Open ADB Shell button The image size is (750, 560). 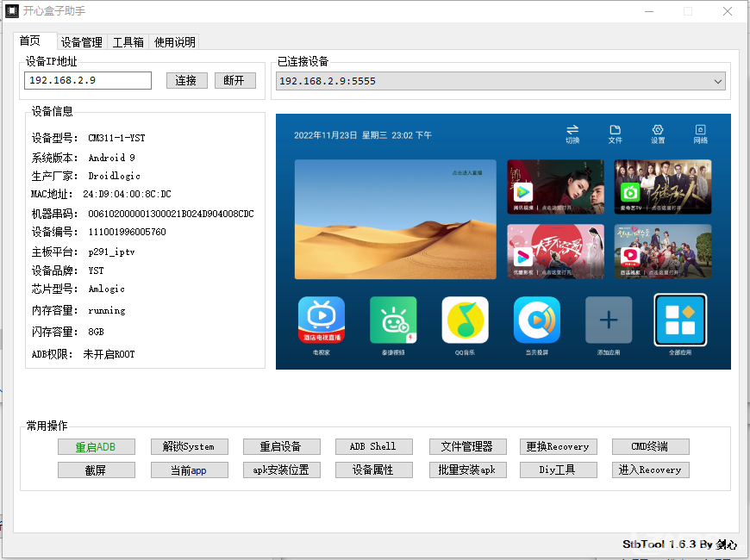coord(373,446)
